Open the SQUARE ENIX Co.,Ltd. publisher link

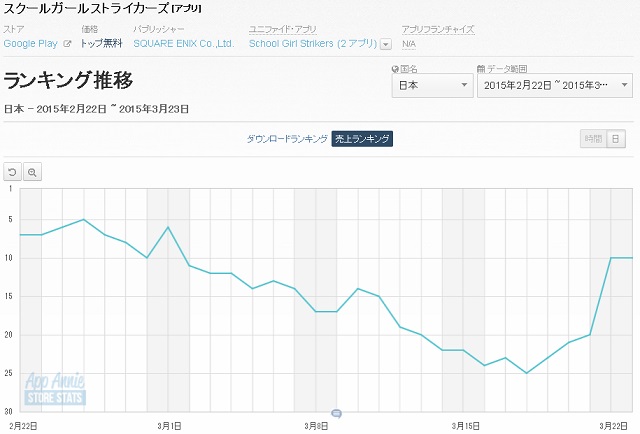point(183,44)
